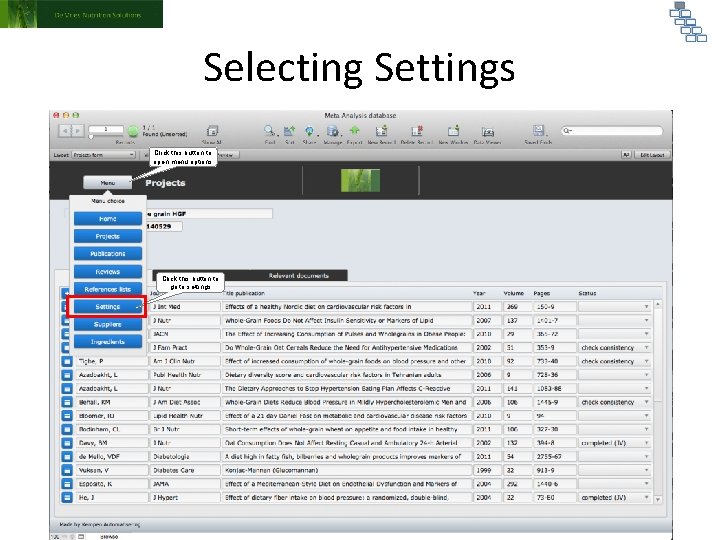
Task: Click the Sort toolbar icon
Action: point(289,131)
